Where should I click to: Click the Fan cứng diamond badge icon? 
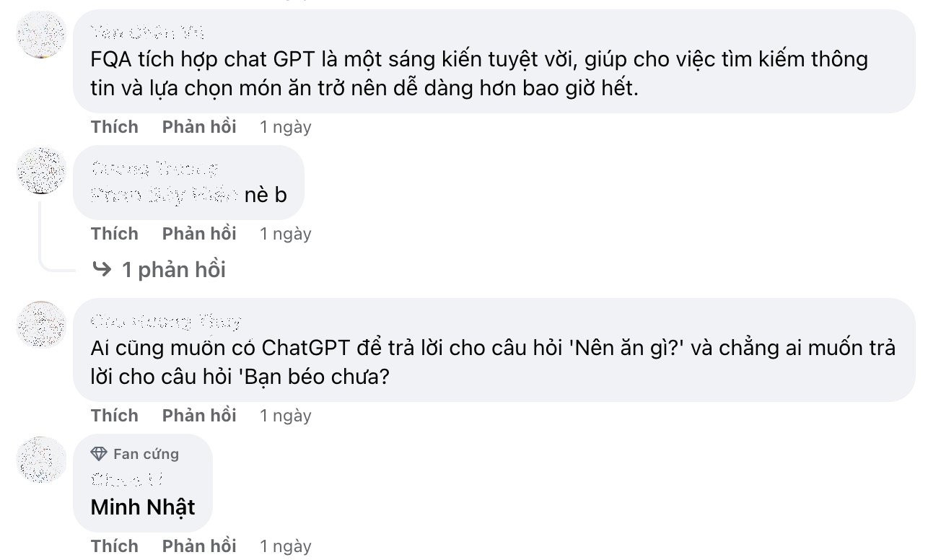pos(97,454)
